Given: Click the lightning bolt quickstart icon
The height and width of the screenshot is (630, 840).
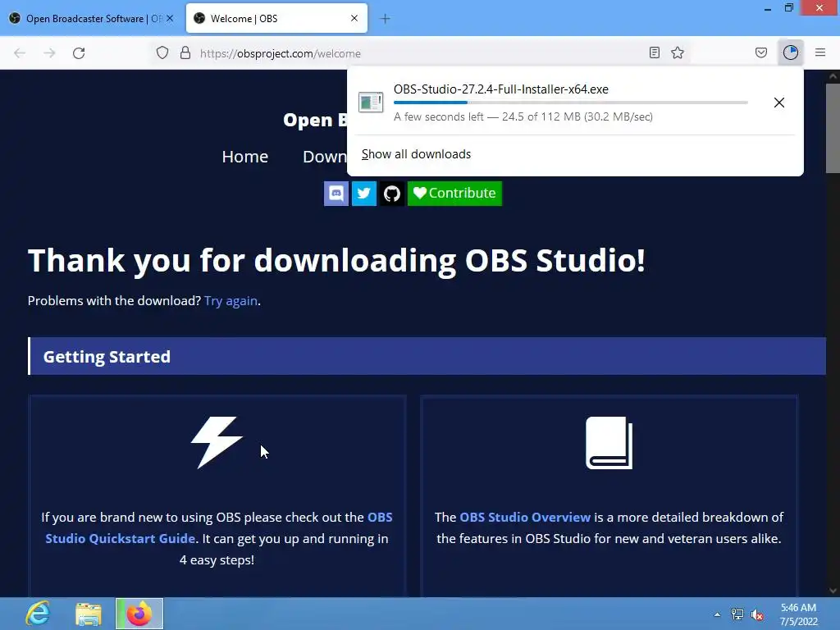Looking at the screenshot, I should click(217, 442).
